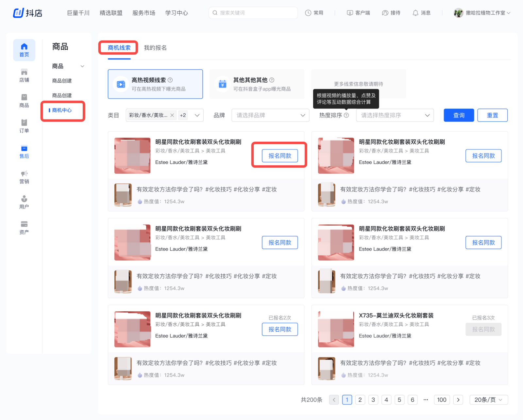
Task: Open the 营销 icon in sidebar
Action: click(24, 176)
